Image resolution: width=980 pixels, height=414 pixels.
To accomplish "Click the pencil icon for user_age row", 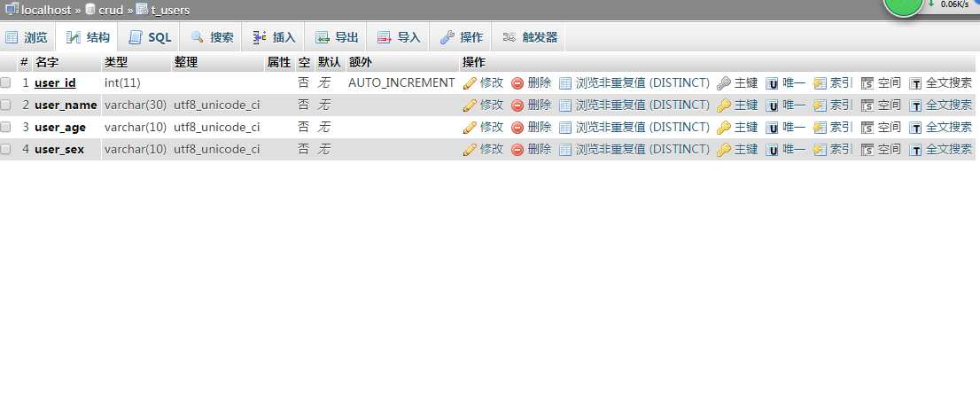I will (470, 128).
